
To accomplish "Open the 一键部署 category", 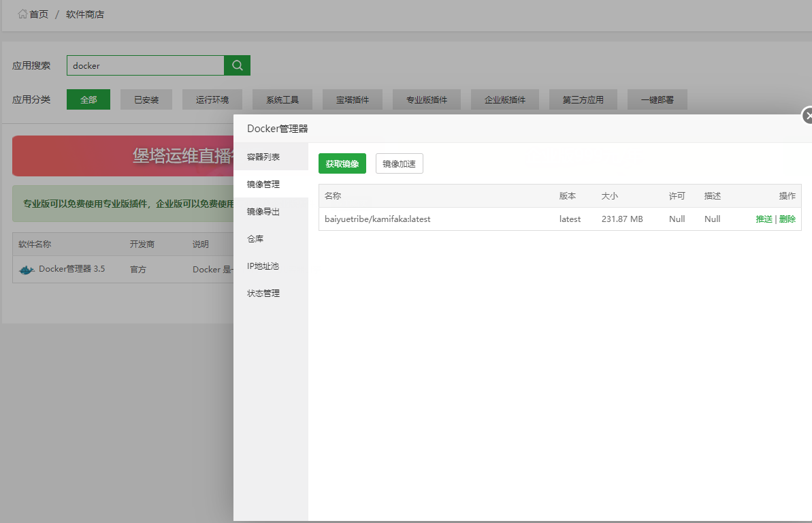I will click(657, 99).
